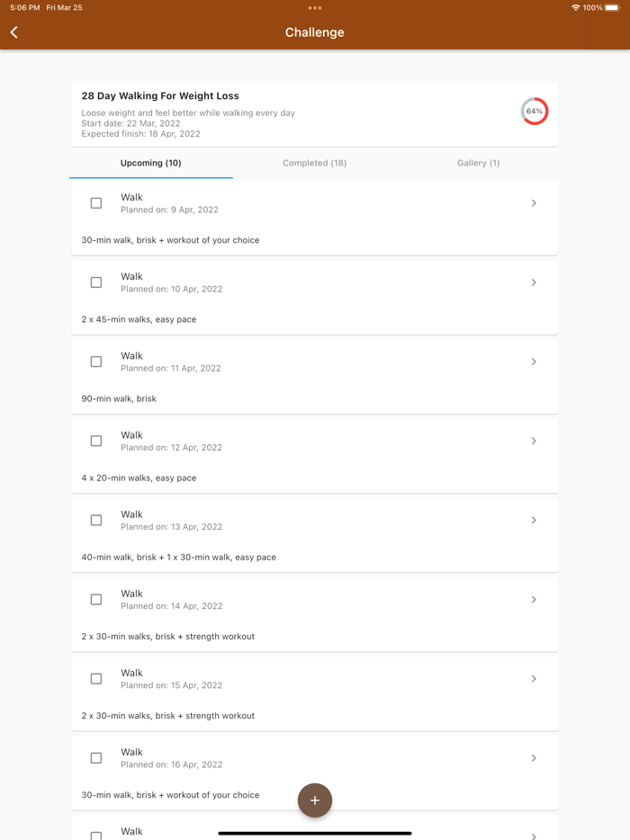Tick the 14 Apr walk checkbox
630x840 pixels.
point(96,600)
